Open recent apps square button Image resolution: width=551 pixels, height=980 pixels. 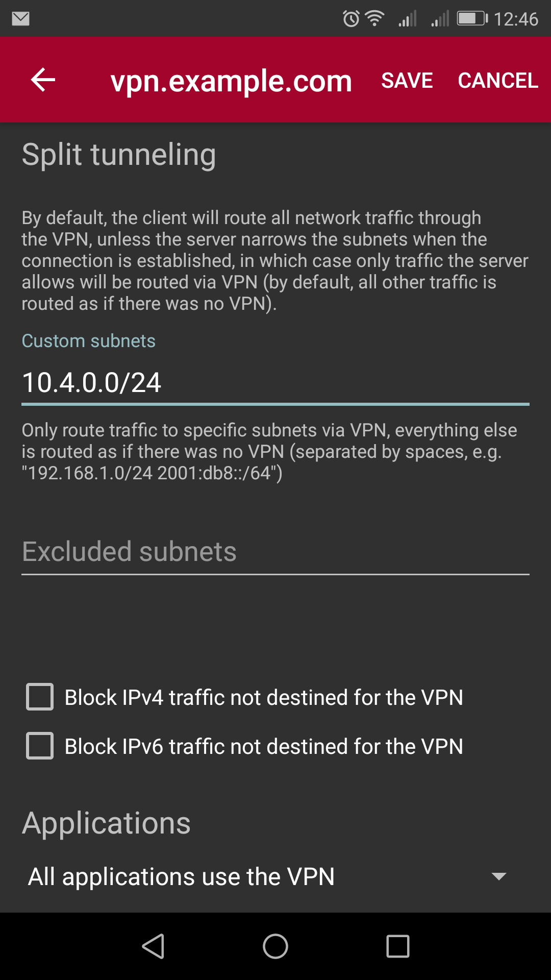coord(398,946)
